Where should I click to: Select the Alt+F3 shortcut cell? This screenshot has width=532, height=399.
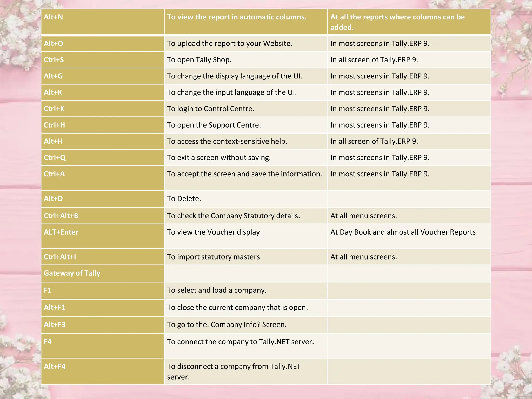[x=103, y=325]
